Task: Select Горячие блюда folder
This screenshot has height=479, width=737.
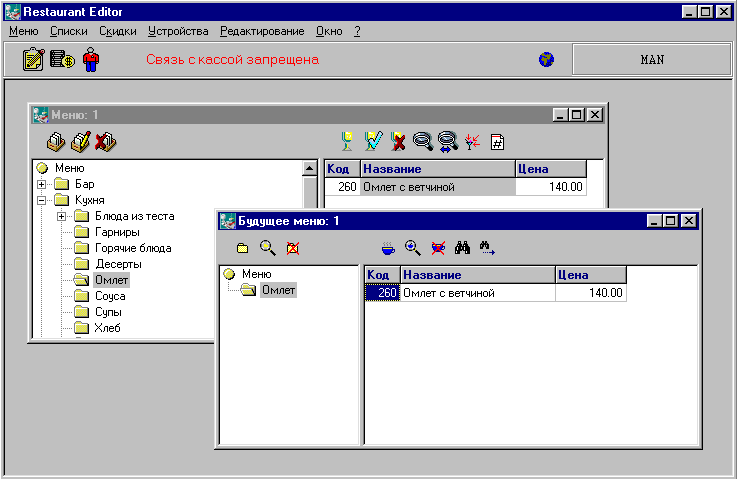Action: (133, 248)
